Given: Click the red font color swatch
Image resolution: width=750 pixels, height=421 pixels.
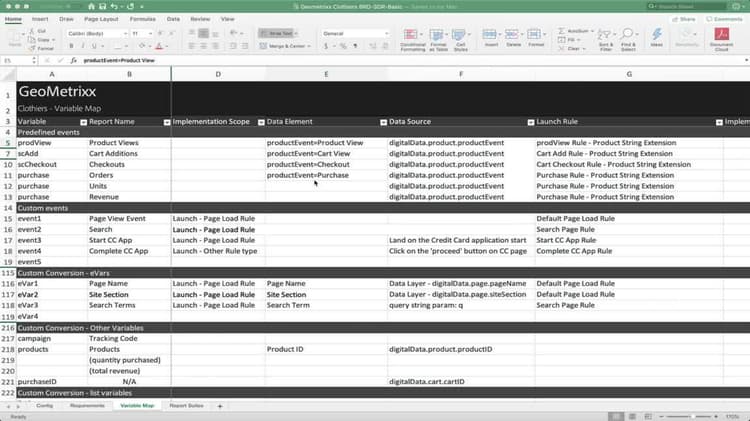Looking at the screenshot, I should pyautogui.click(x=159, y=46).
